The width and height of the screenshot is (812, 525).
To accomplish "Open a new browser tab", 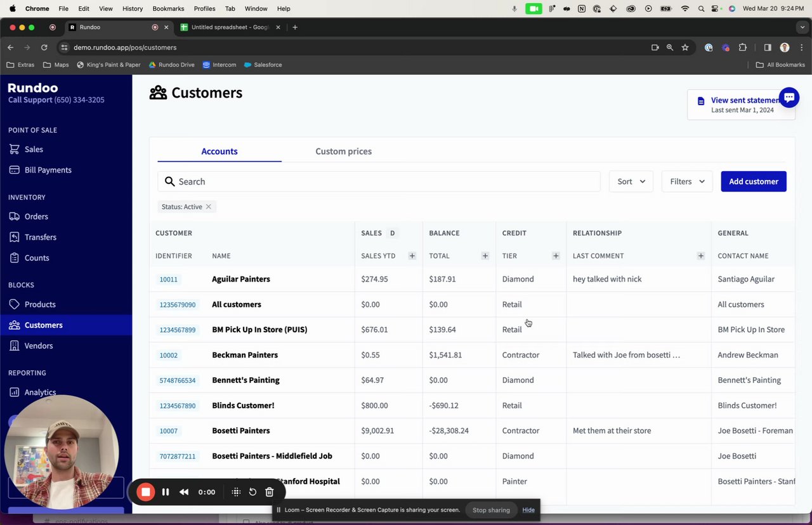I will tap(295, 27).
